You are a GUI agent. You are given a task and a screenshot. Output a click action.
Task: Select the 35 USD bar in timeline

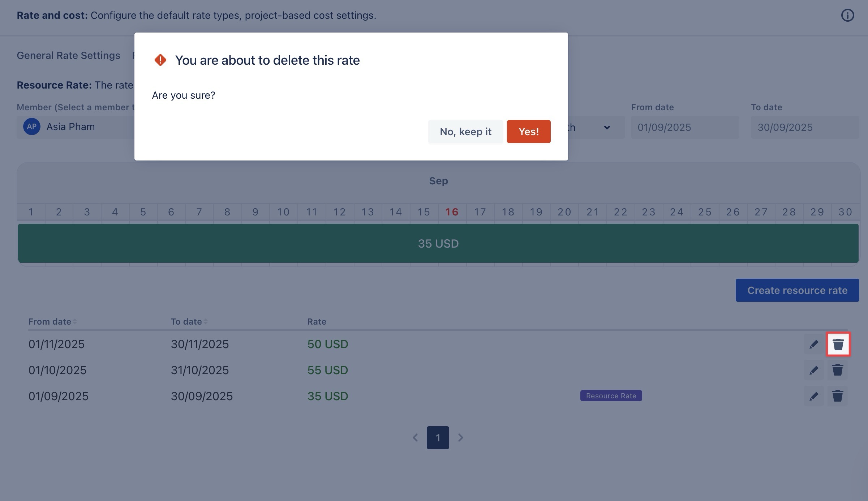coord(438,243)
